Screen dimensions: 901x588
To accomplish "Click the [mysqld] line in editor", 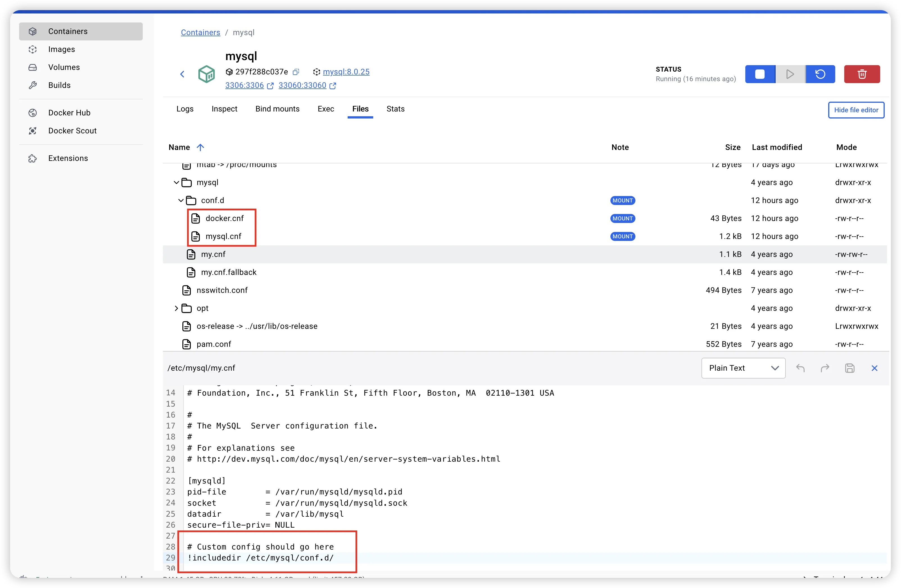I will click(206, 481).
